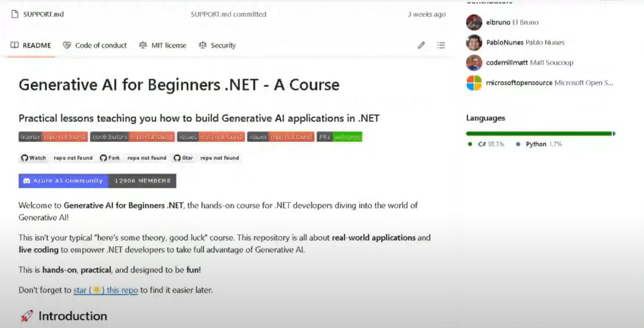Open the codemillmatt avatar
Screen dimensions: 644x328
pyautogui.click(x=474, y=62)
